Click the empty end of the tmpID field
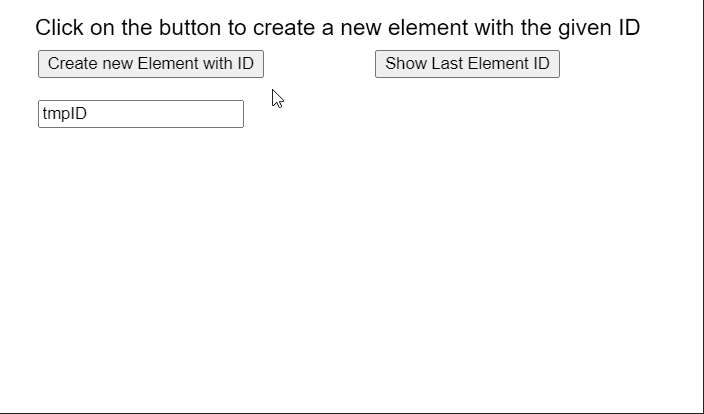 [x=200, y=114]
